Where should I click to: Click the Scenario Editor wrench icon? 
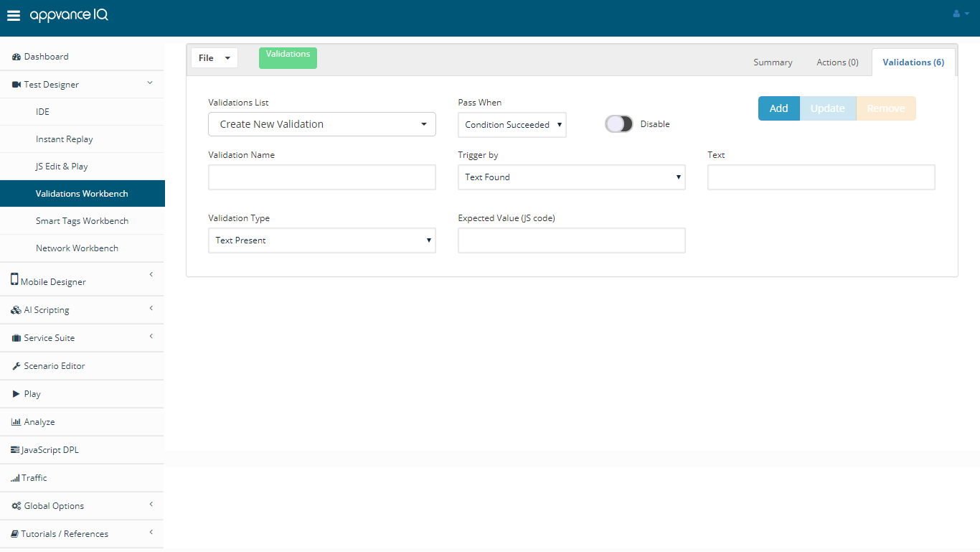point(17,366)
